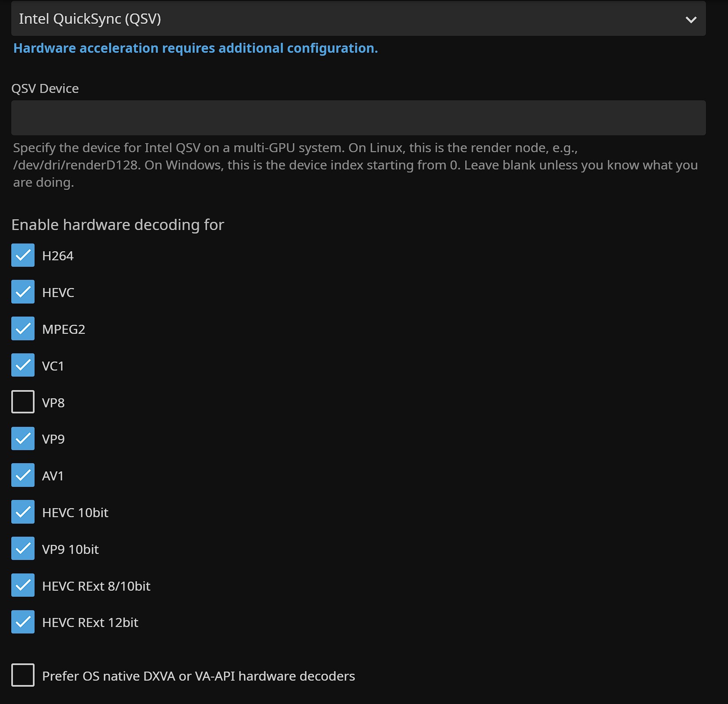
Task: Toggle the MPEG2 decoding checkbox
Action: click(x=23, y=329)
